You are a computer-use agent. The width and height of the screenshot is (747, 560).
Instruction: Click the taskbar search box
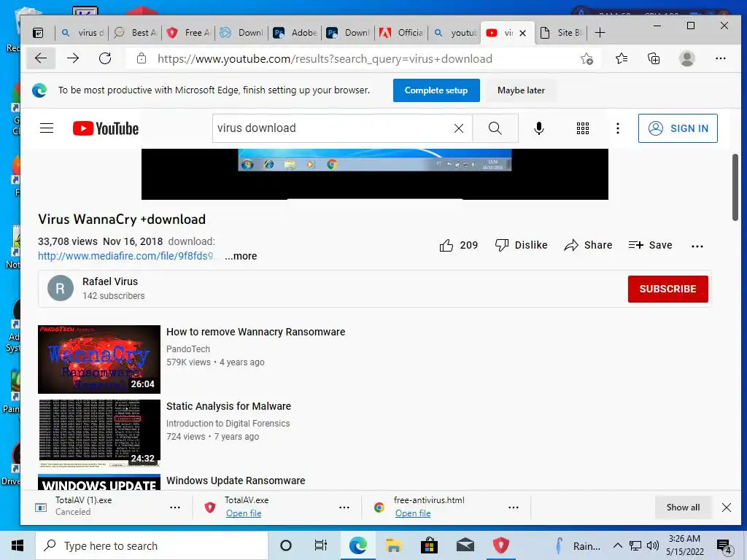click(152, 545)
